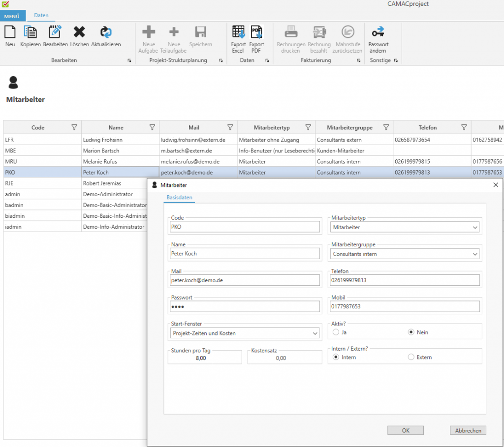Viewport: 504px width, 447px height.
Task: Click the Mobil input field
Action: point(405,306)
